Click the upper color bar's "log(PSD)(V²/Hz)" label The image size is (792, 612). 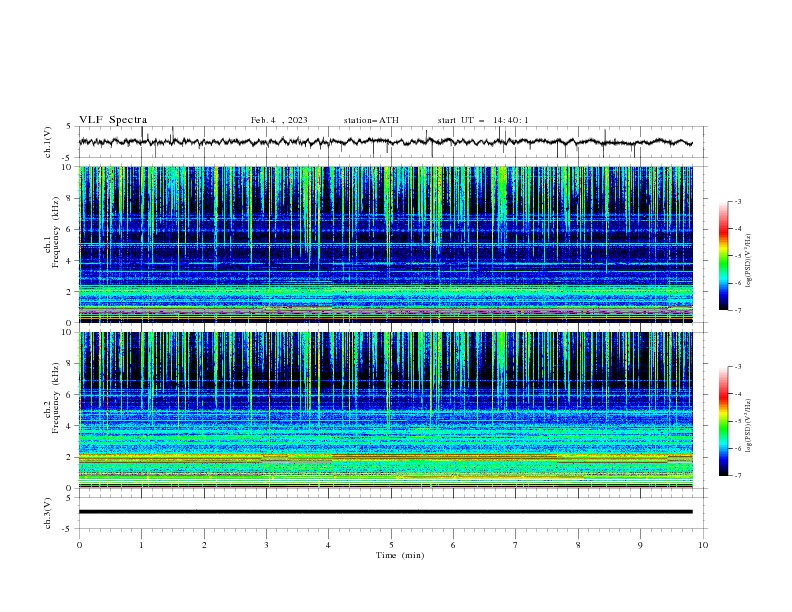(749, 261)
